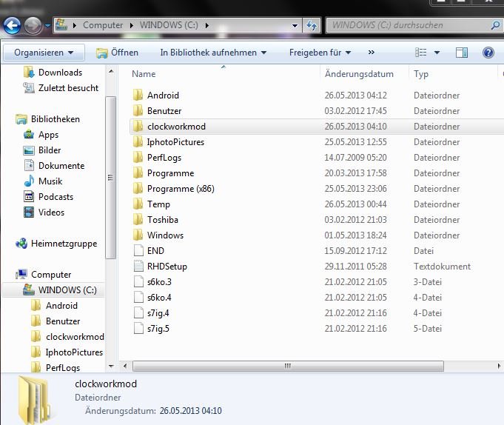This screenshot has width=504, height=425.
Task: Select the Programme (x86) folder icon
Action: click(138, 188)
